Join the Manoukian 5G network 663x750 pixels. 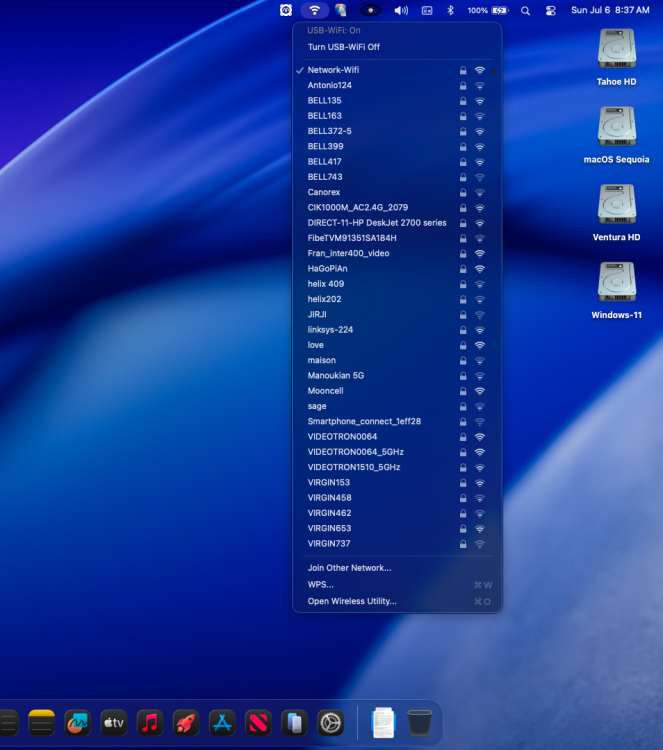tap(397, 376)
